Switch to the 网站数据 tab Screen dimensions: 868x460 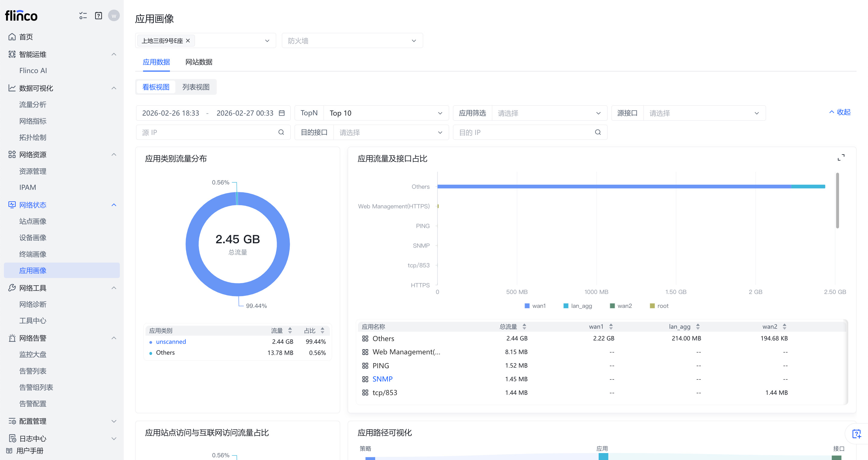pyautogui.click(x=199, y=62)
